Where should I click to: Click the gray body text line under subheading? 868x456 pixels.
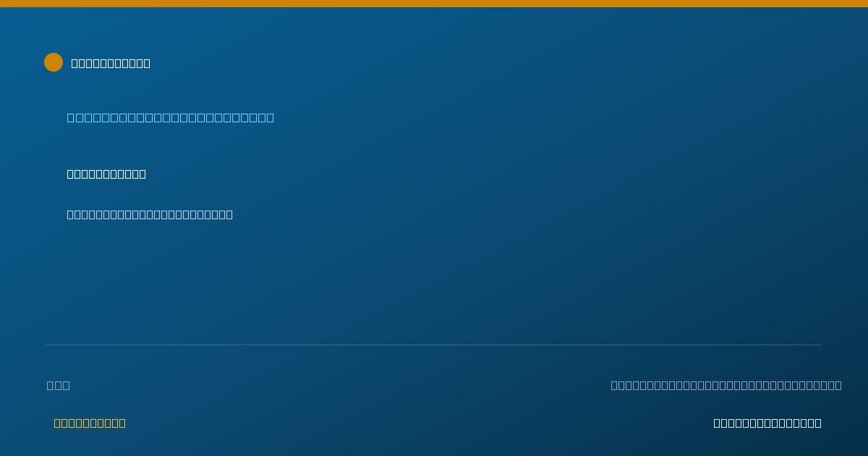coord(150,214)
